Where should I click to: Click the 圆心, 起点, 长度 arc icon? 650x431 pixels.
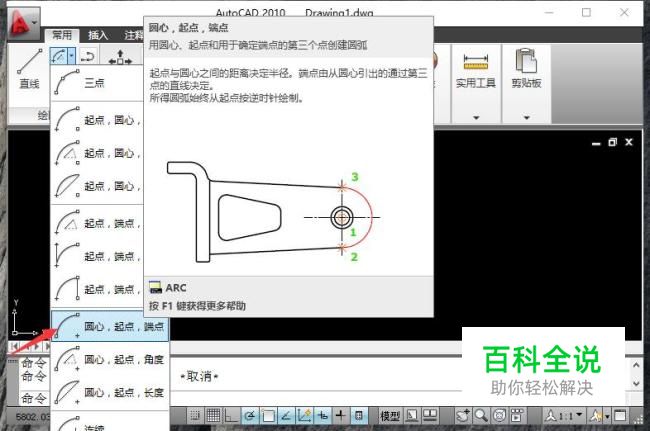click(66, 392)
